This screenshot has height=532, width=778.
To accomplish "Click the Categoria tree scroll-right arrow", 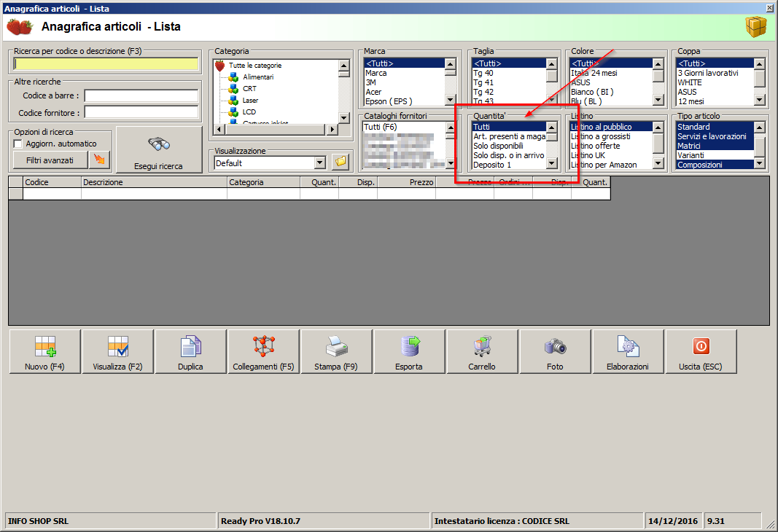I will point(332,130).
